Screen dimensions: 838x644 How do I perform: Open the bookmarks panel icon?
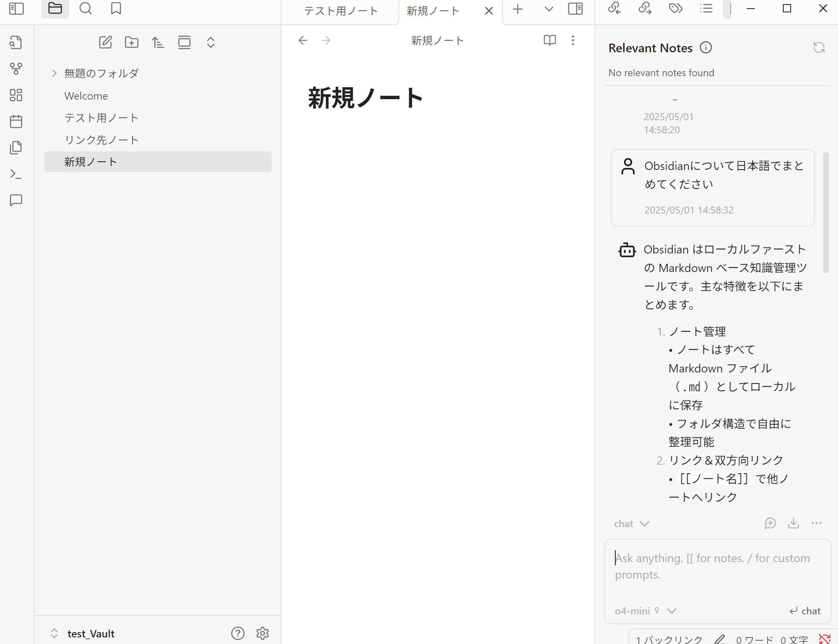pos(116,9)
